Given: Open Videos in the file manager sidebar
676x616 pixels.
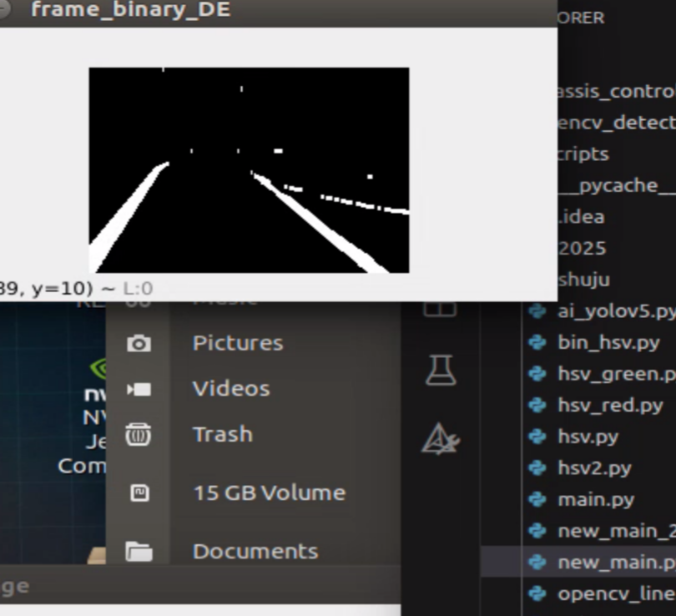Looking at the screenshot, I should click(x=231, y=389).
